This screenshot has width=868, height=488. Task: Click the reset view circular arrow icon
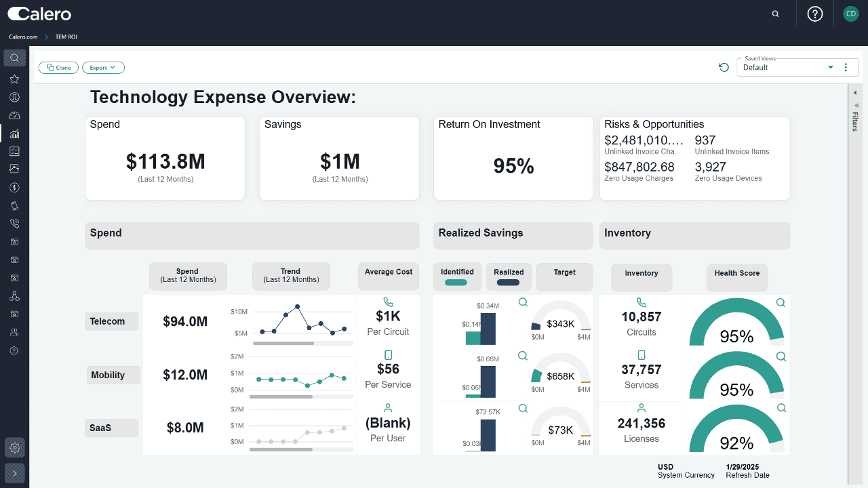(x=724, y=67)
